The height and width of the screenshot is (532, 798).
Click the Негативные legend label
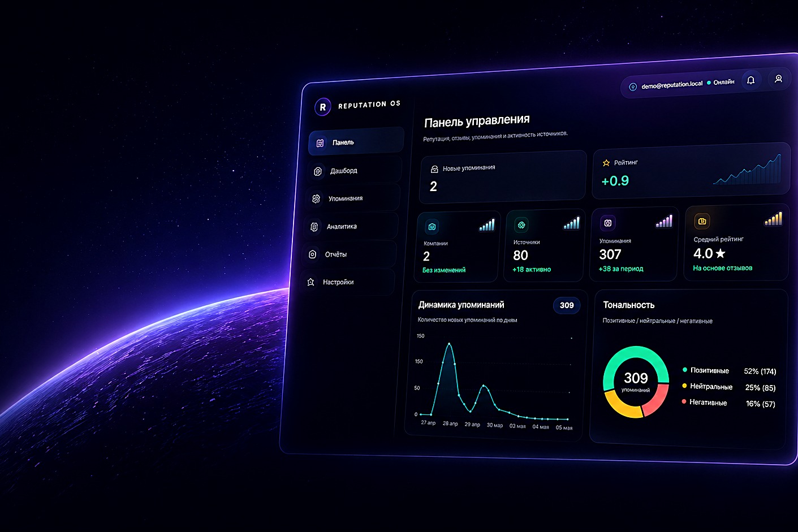click(708, 403)
